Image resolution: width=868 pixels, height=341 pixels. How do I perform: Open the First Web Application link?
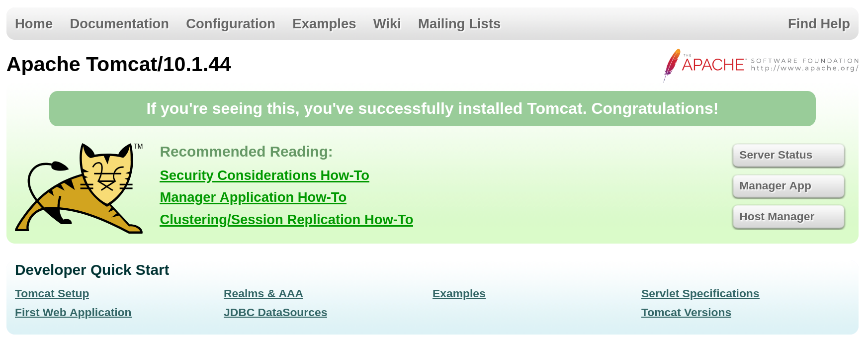tap(73, 313)
